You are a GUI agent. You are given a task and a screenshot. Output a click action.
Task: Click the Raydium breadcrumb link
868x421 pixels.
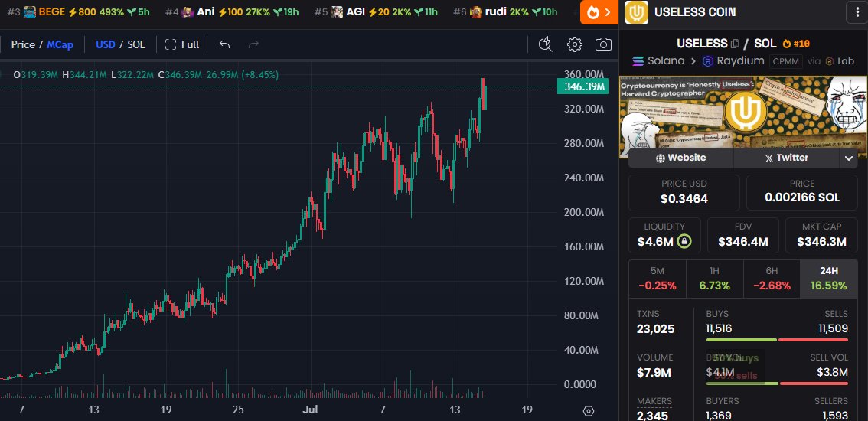(733, 61)
